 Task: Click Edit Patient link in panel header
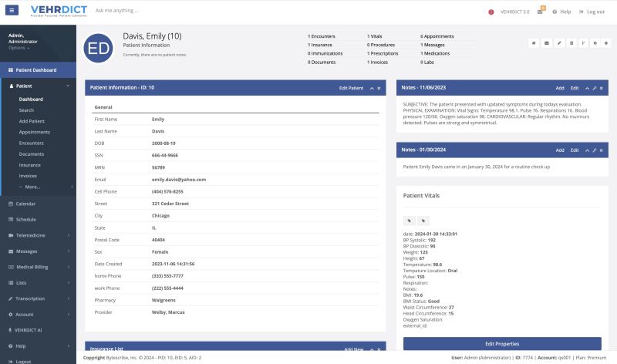351,88
